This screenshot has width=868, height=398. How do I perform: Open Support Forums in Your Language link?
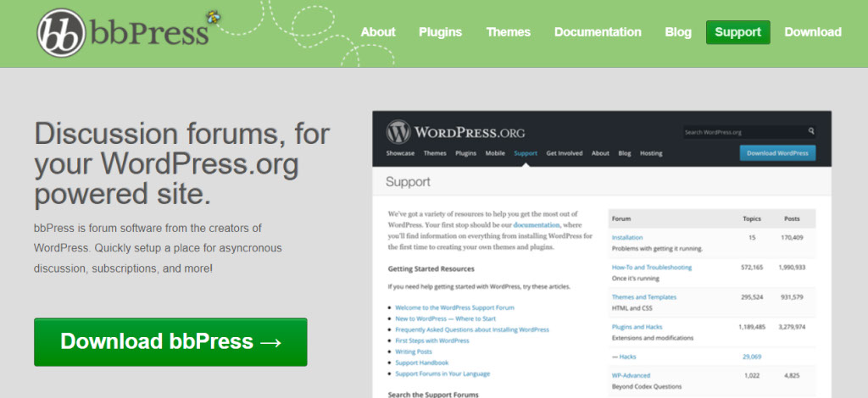pos(442,373)
